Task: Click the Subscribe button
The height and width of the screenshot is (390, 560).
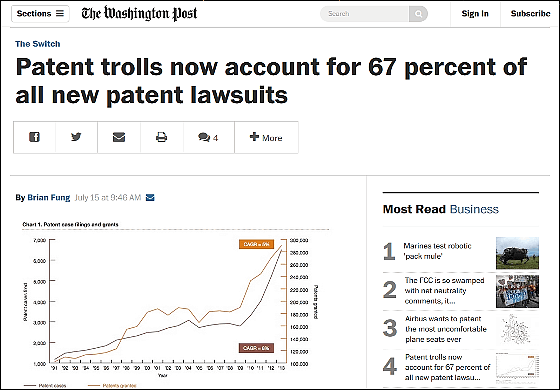Action: [x=530, y=14]
